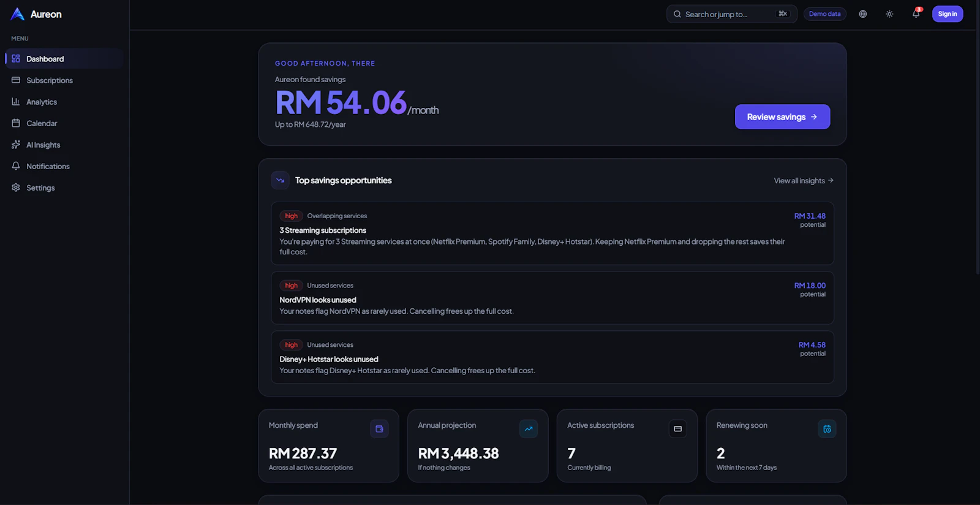Screen dimensions: 980x505
Task: Click the RM 18.00 potential amount
Action: tap(810, 286)
